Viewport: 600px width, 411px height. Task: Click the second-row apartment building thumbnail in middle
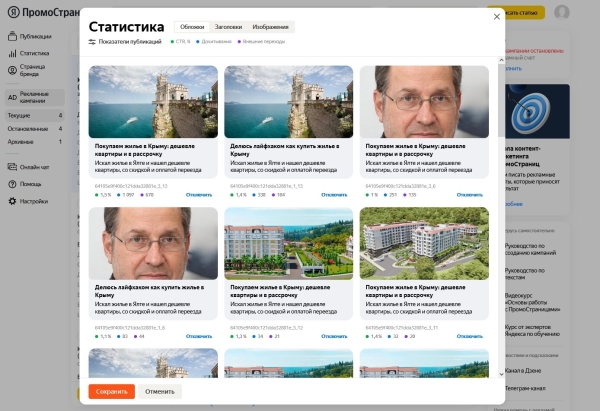288,244
